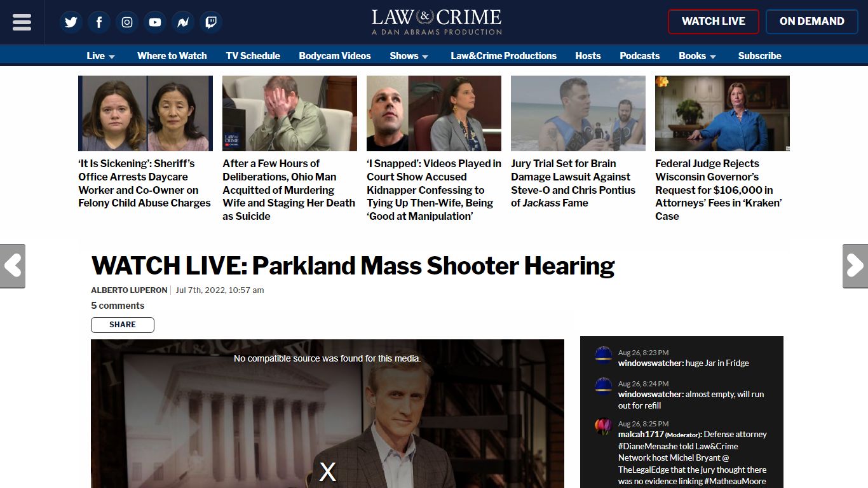Viewport: 868px width, 488px height.
Task: Read Federal Judge Rejects headline
Action: 719,190
